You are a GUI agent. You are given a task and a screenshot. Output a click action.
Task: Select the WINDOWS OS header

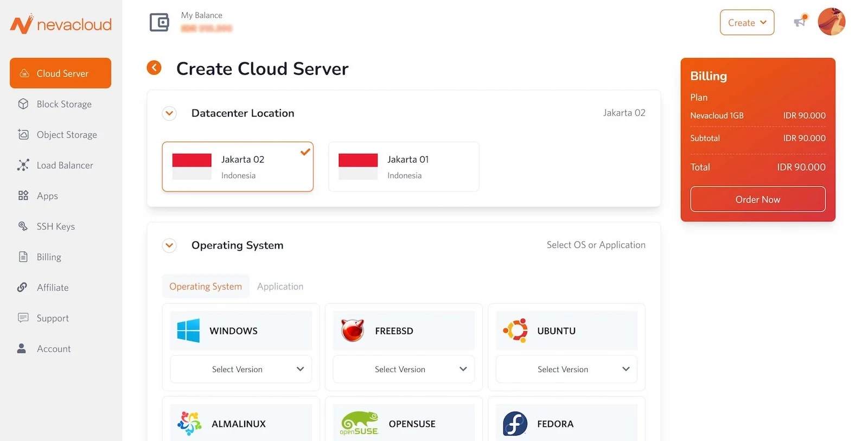coord(241,330)
